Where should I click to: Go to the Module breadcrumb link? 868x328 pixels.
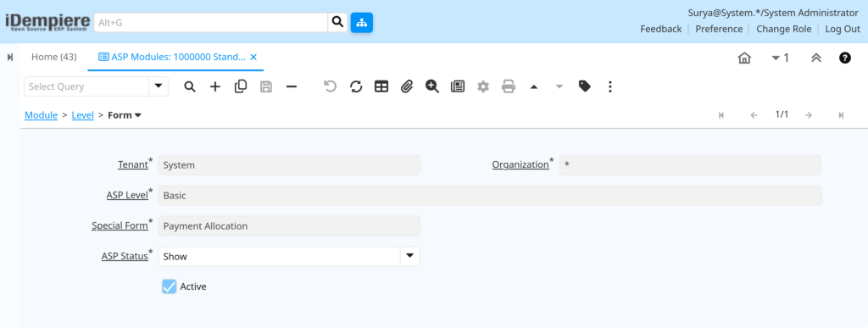click(x=41, y=115)
